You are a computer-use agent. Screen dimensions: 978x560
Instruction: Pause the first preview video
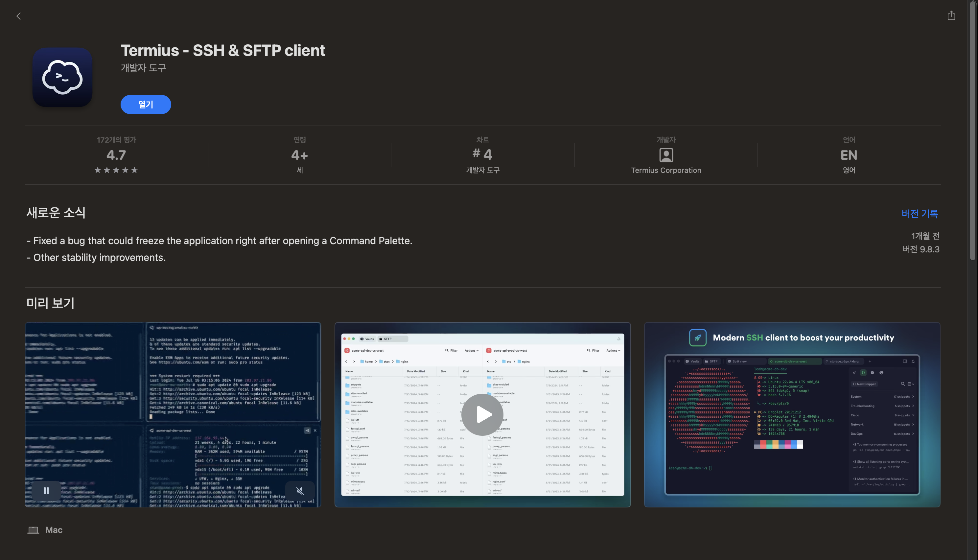[46, 491]
